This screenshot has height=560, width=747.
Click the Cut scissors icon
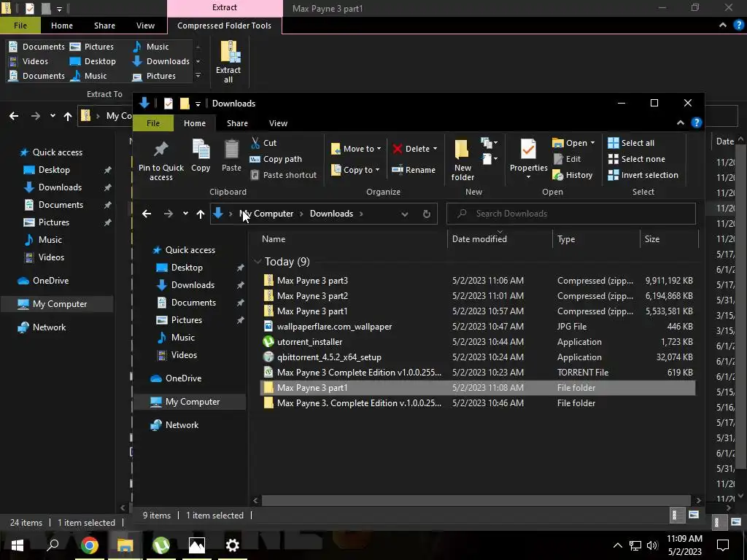255,143
